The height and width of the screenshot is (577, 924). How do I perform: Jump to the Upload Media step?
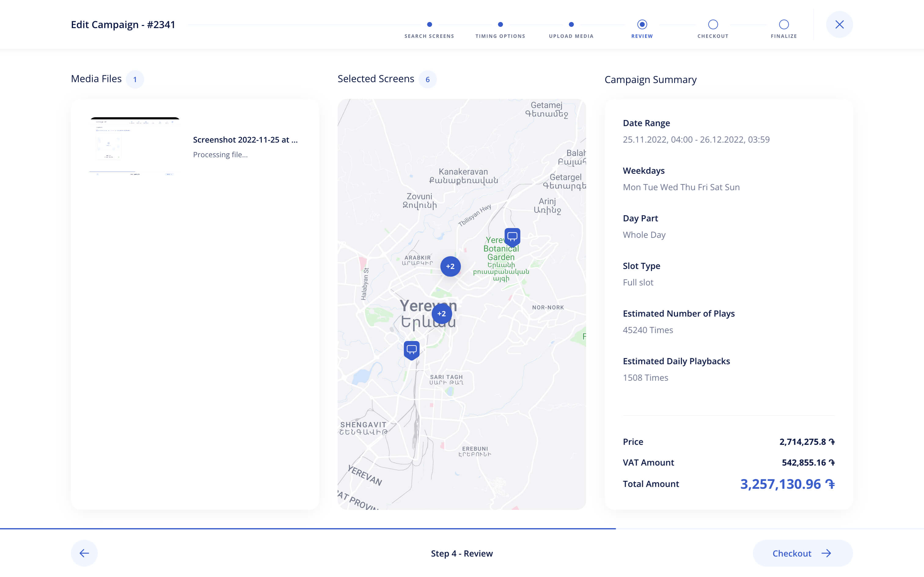tap(571, 24)
